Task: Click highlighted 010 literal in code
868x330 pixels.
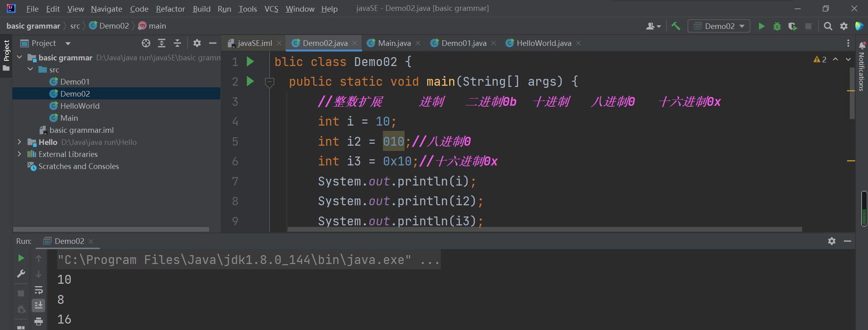Action: (393, 141)
